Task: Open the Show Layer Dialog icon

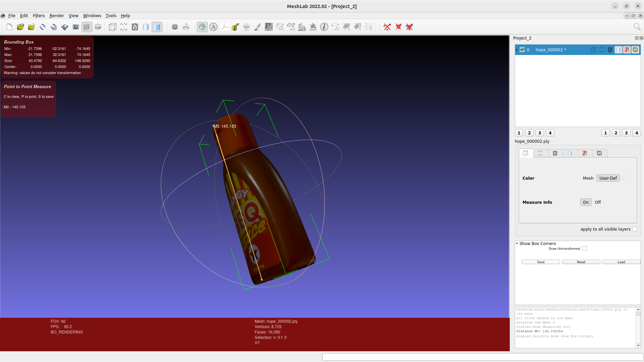Action: click(x=87, y=27)
